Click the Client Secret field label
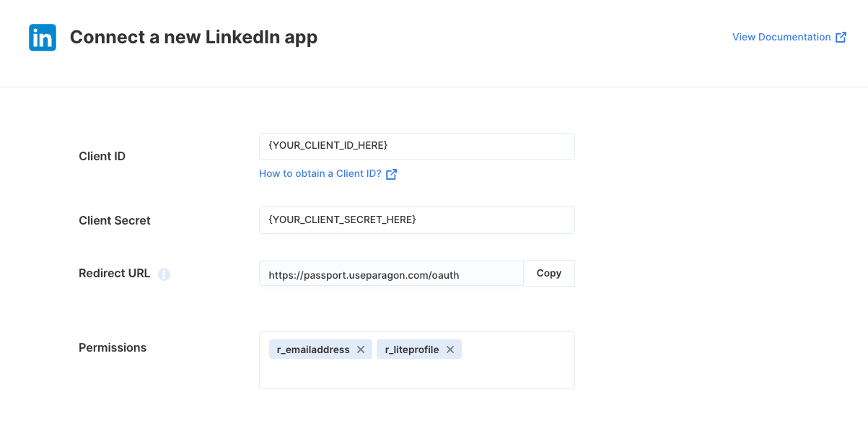 point(115,220)
